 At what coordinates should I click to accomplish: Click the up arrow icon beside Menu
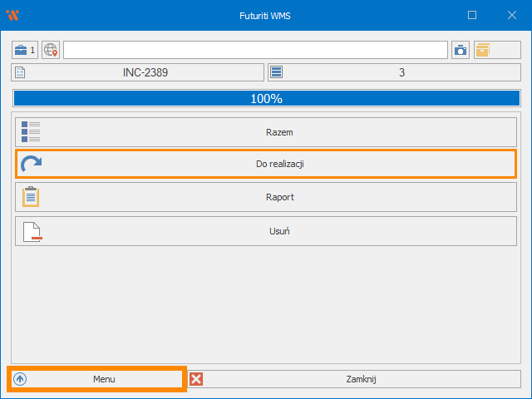pyautogui.click(x=20, y=379)
